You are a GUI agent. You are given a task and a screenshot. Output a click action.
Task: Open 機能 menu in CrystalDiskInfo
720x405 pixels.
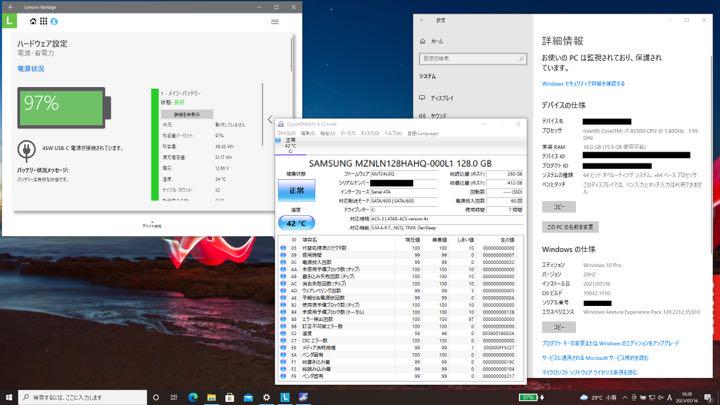click(327, 133)
